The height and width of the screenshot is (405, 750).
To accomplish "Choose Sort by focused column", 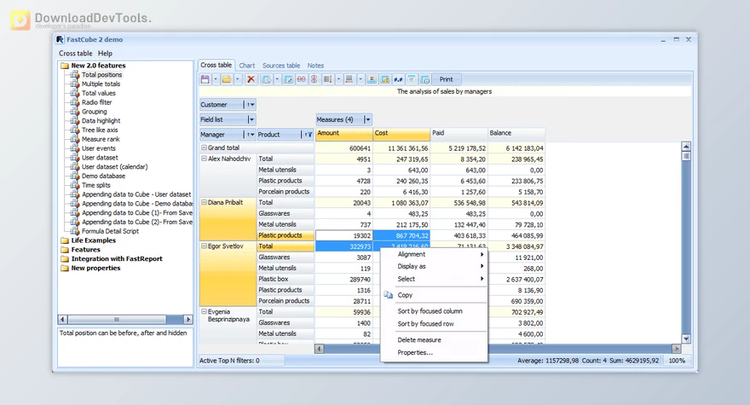I will 434,311.
